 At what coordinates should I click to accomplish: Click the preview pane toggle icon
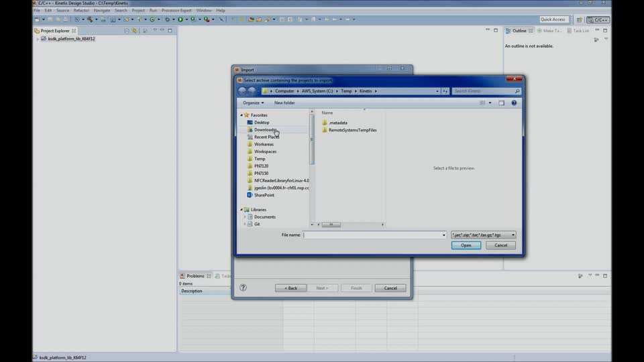(x=502, y=103)
